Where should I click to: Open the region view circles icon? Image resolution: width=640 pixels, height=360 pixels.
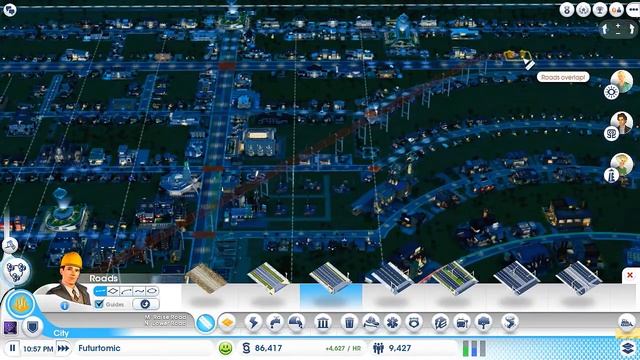16,271
